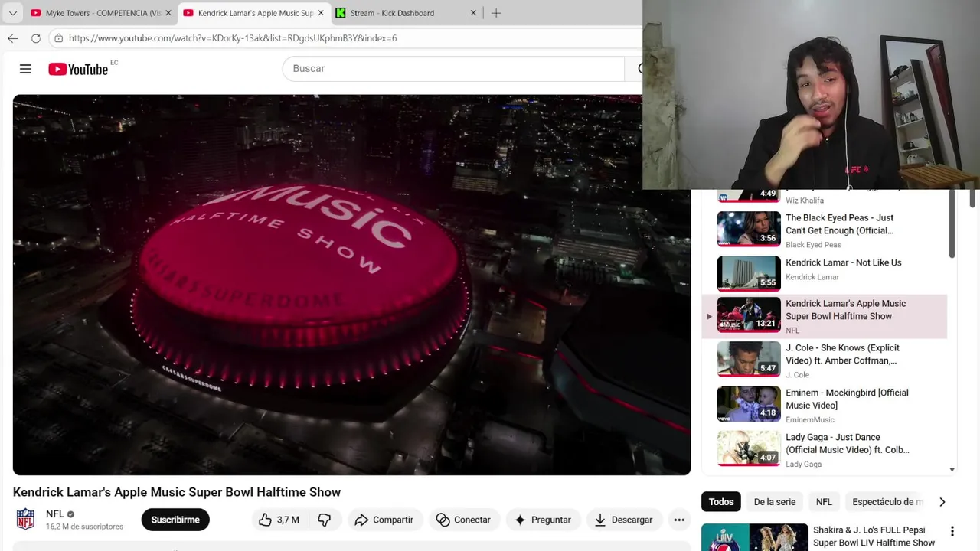Open Shakira & J. Lo halftime thumbnail
This screenshot has width=980, height=551.
point(755,537)
